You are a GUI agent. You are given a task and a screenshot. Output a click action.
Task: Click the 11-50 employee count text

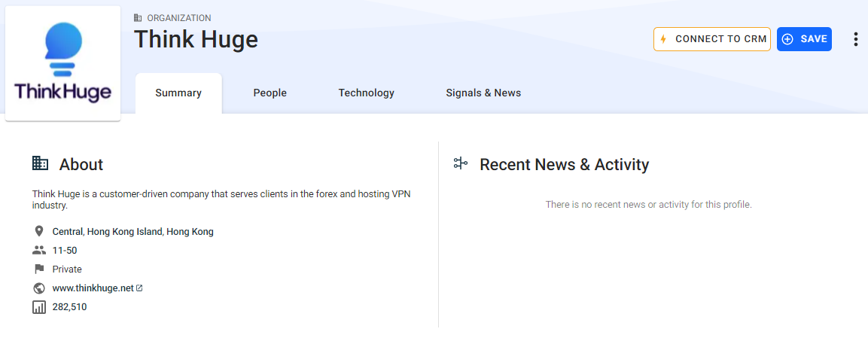tap(65, 250)
